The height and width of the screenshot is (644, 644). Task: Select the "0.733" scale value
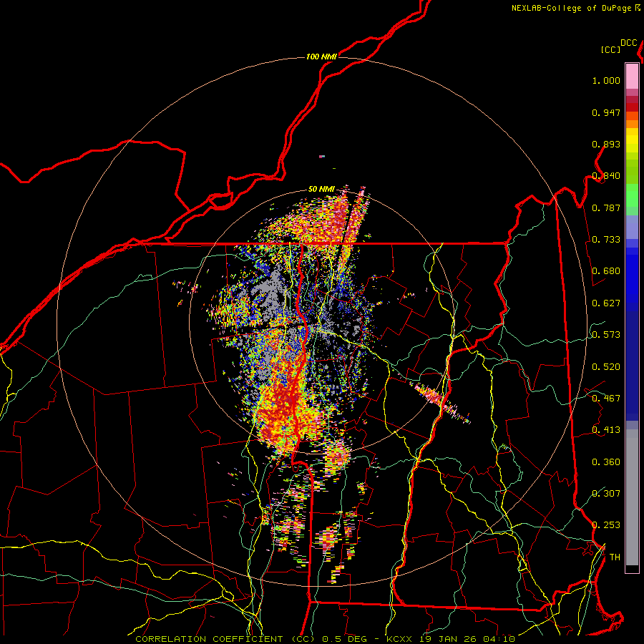point(606,240)
